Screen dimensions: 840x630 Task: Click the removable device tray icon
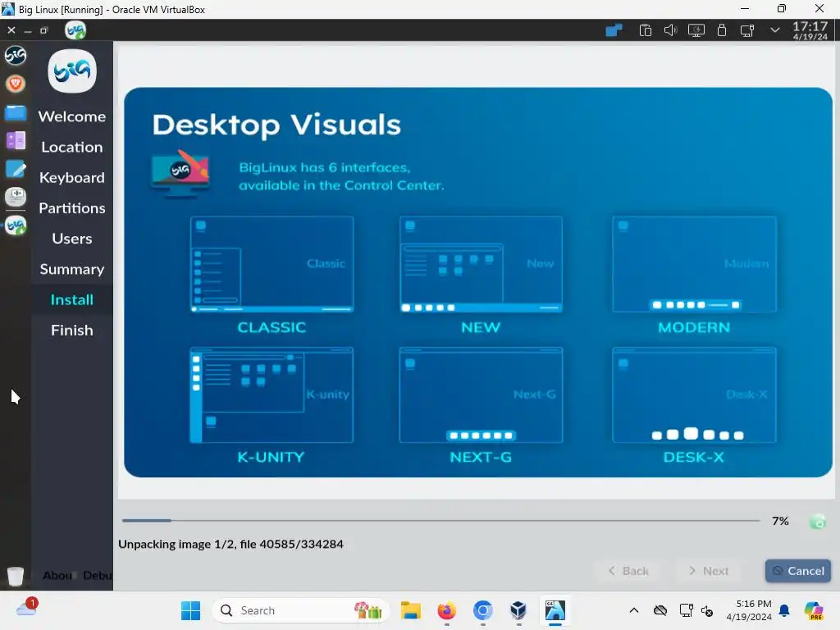(722, 30)
